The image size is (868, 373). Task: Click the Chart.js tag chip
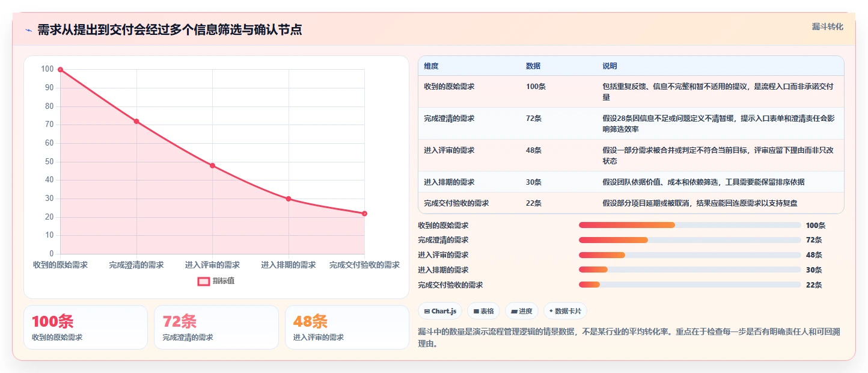point(440,311)
